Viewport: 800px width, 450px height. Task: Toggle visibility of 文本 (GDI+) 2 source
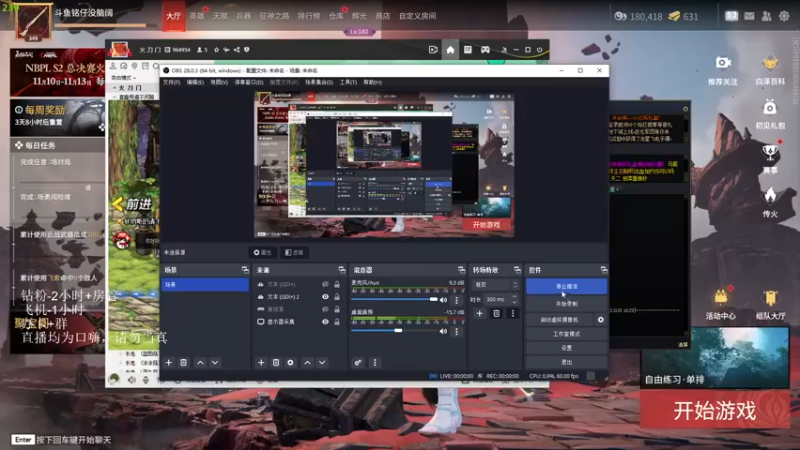pos(325,296)
